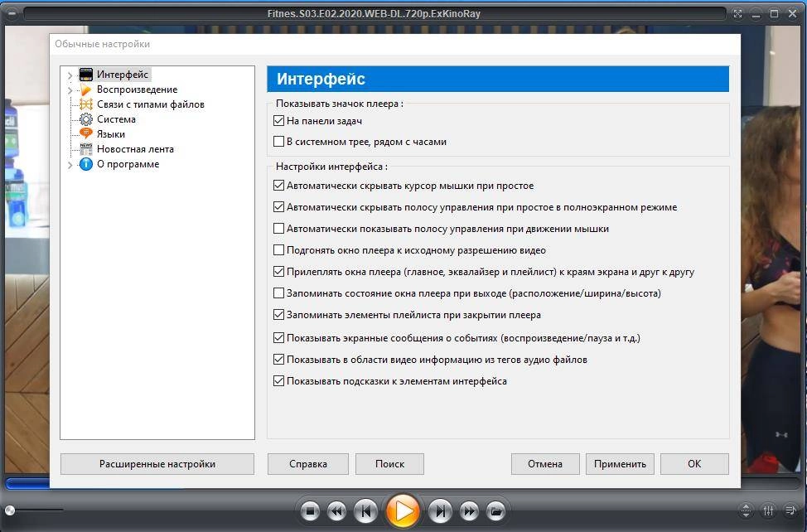Minimize the media player window
Viewport: 807px width, 532px height.
[756, 14]
